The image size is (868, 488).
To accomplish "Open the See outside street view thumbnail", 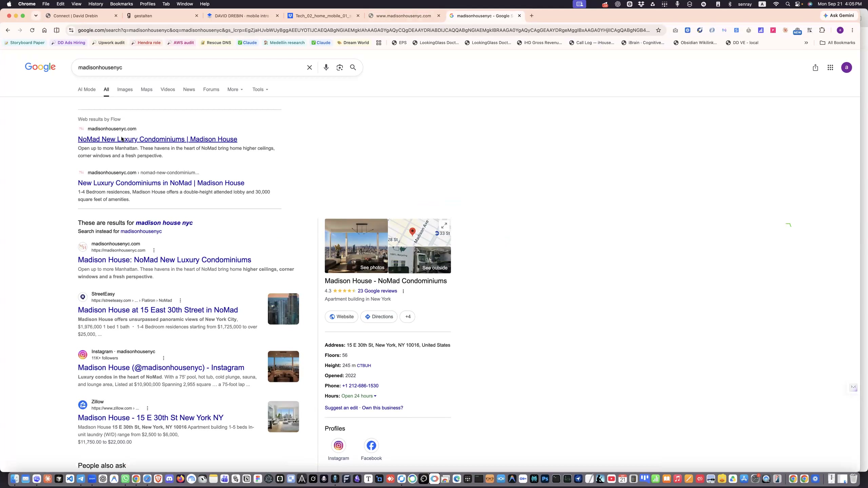I will (419, 260).
